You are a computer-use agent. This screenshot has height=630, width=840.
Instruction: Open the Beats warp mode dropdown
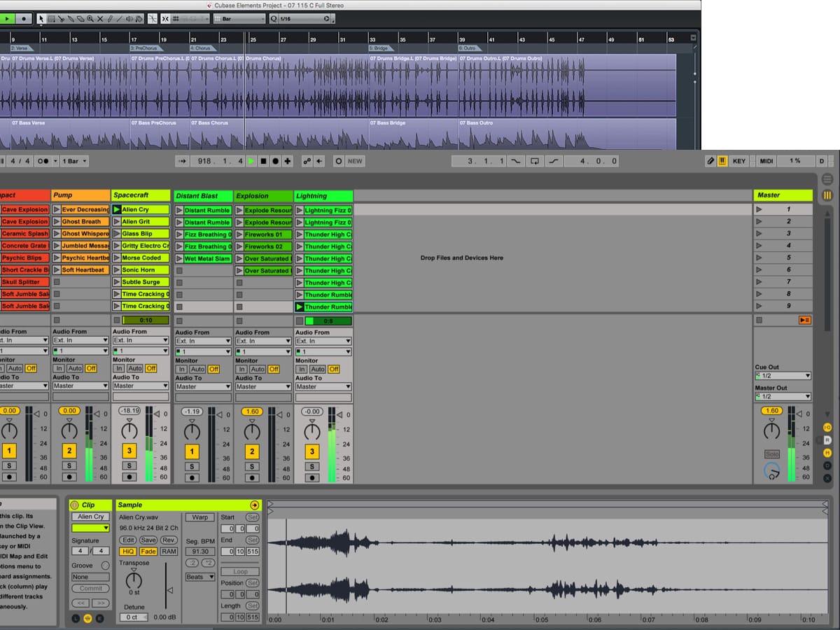point(200,577)
